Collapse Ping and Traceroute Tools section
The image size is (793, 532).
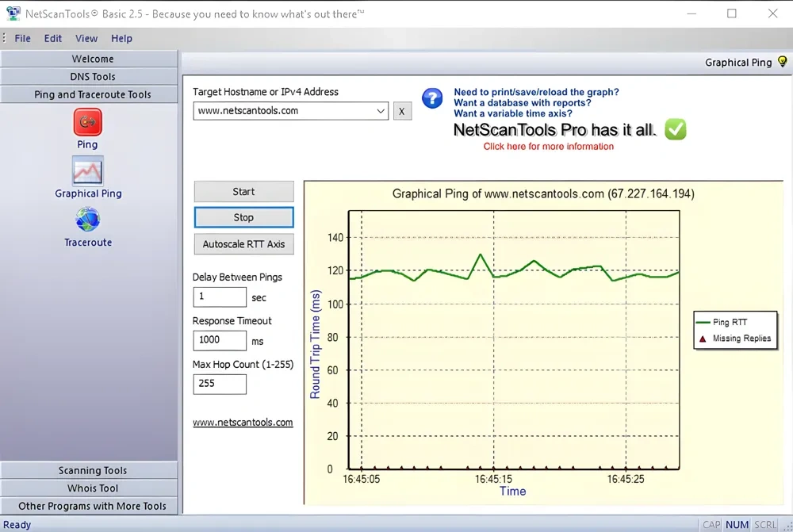pyautogui.click(x=89, y=94)
